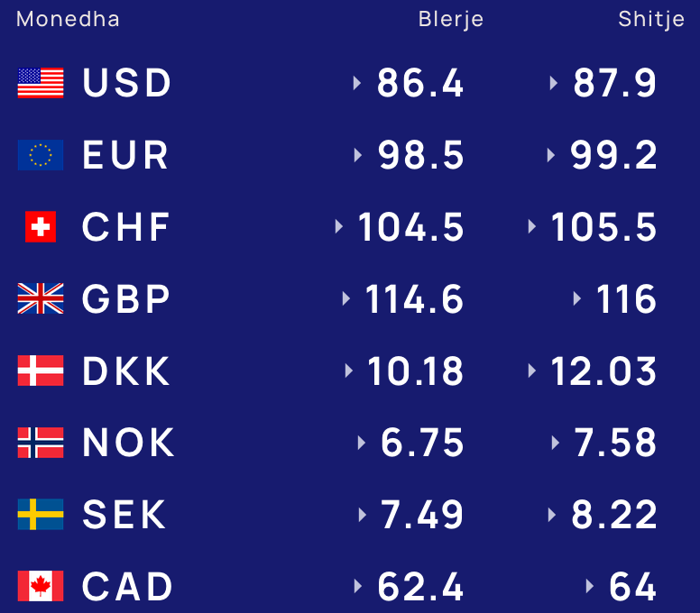Select the Swedish flag icon
The height and width of the screenshot is (613, 700).
click(41, 515)
